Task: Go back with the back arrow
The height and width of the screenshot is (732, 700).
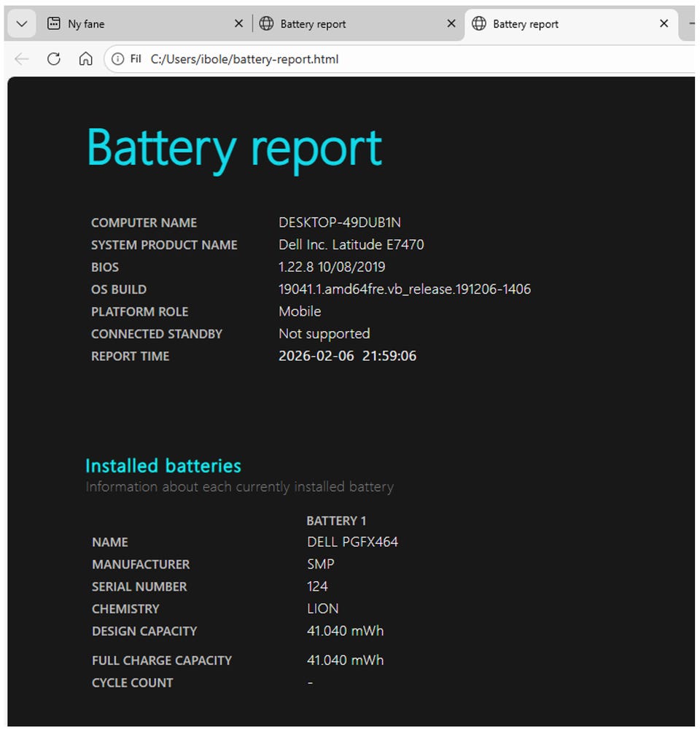Action: tap(21, 59)
